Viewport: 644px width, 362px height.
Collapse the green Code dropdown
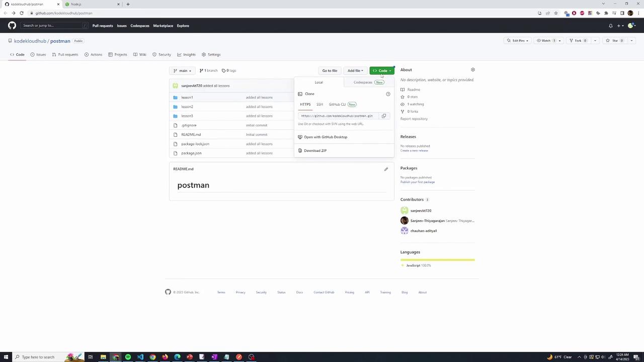382,71
